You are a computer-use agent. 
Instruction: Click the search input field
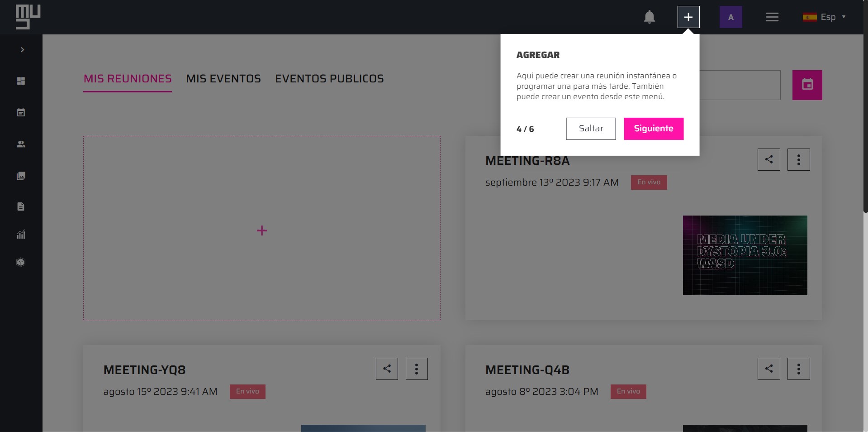[740, 85]
